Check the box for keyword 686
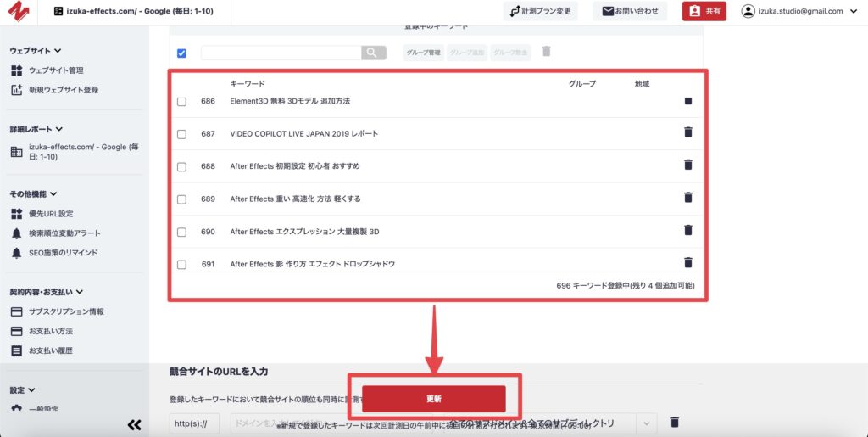 [181, 102]
